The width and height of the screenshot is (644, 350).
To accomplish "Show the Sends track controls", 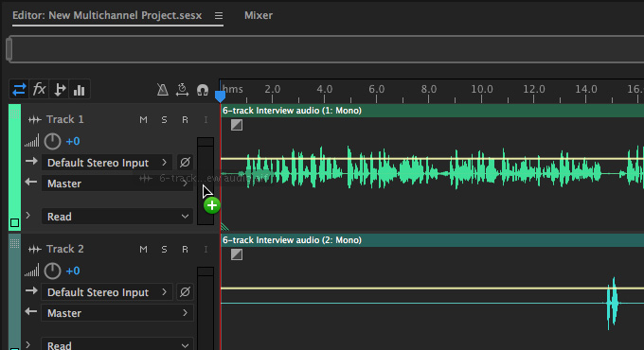I will (59, 89).
